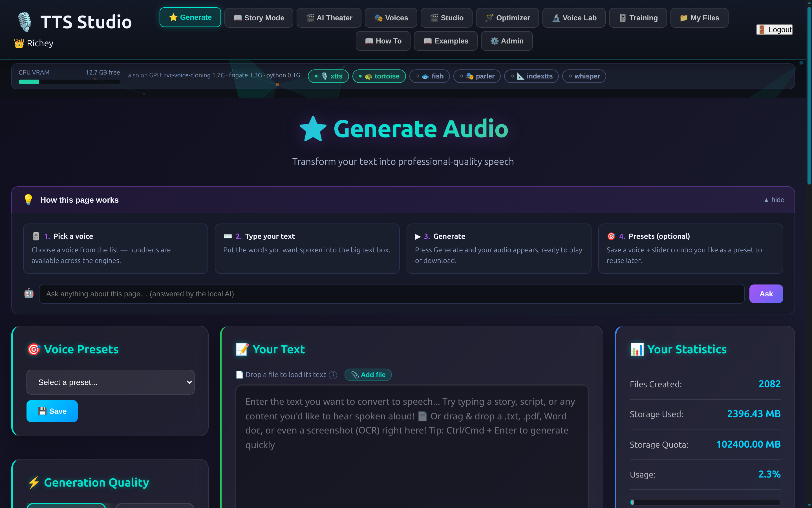
Task: Open the Admin page
Action: tap(507, 41)
